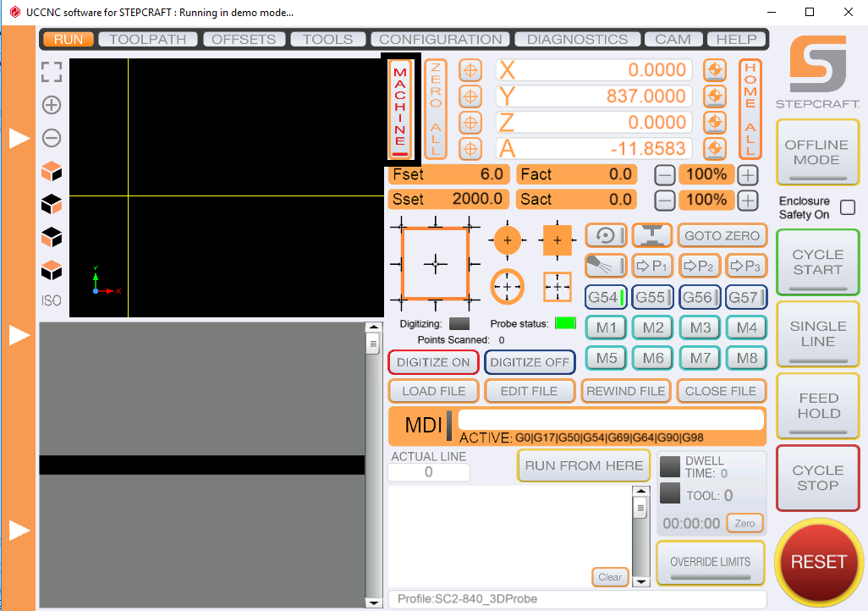This screenshot has width=868, height=611.
Task: Check the Enclosure Safety On checkbox
Action: point(848,207)
